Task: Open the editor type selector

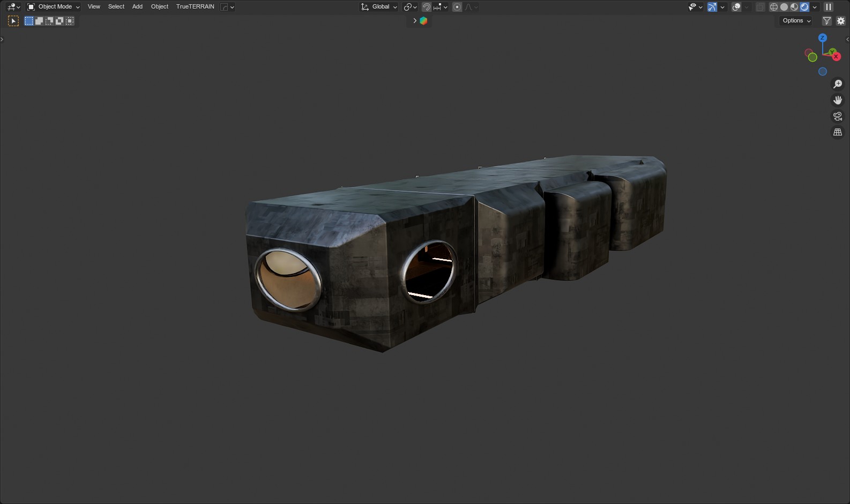Action: [13, 7]
